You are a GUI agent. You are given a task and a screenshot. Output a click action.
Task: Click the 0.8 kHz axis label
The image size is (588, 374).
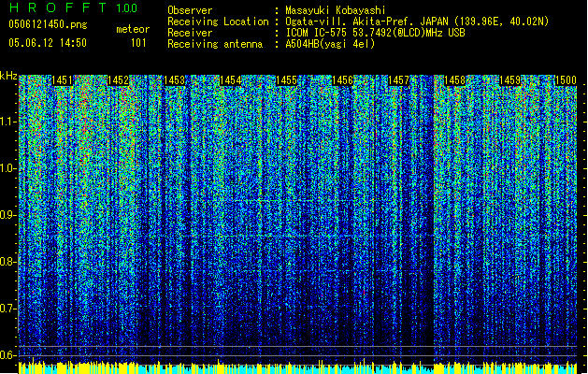pos(7,262)
